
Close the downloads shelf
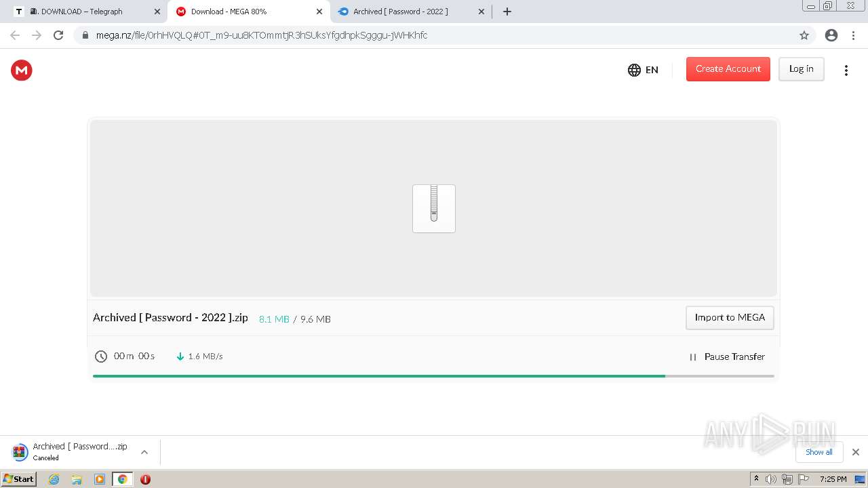click(x=856, y=452)
